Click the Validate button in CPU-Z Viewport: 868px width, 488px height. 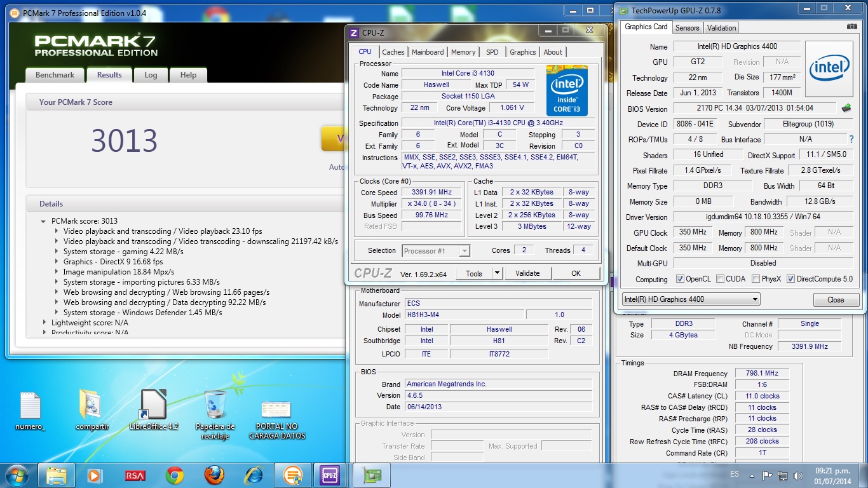tap(527, 273)
